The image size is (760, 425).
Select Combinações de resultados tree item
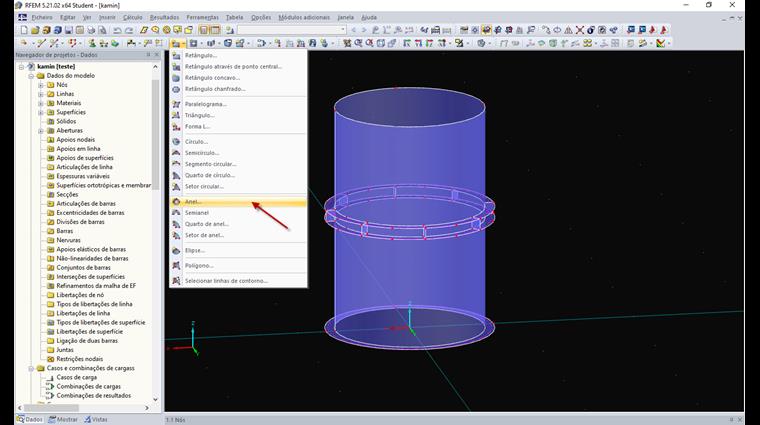tap(93, 396)
